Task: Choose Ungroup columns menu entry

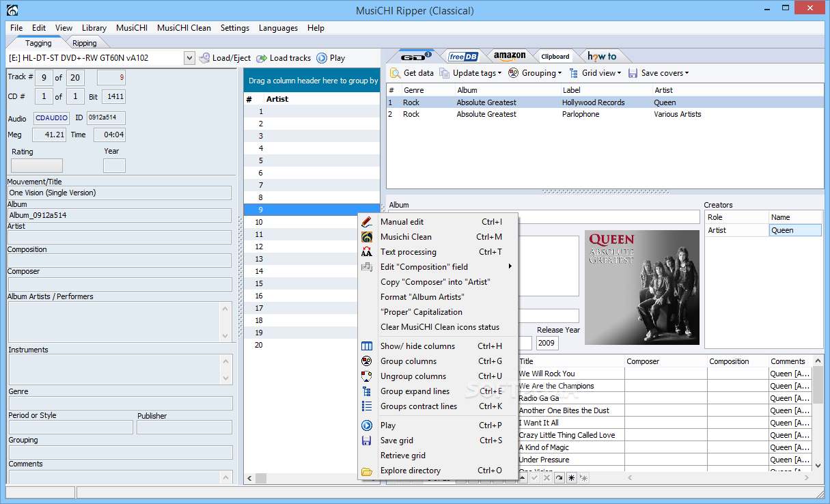Action: 438,376
